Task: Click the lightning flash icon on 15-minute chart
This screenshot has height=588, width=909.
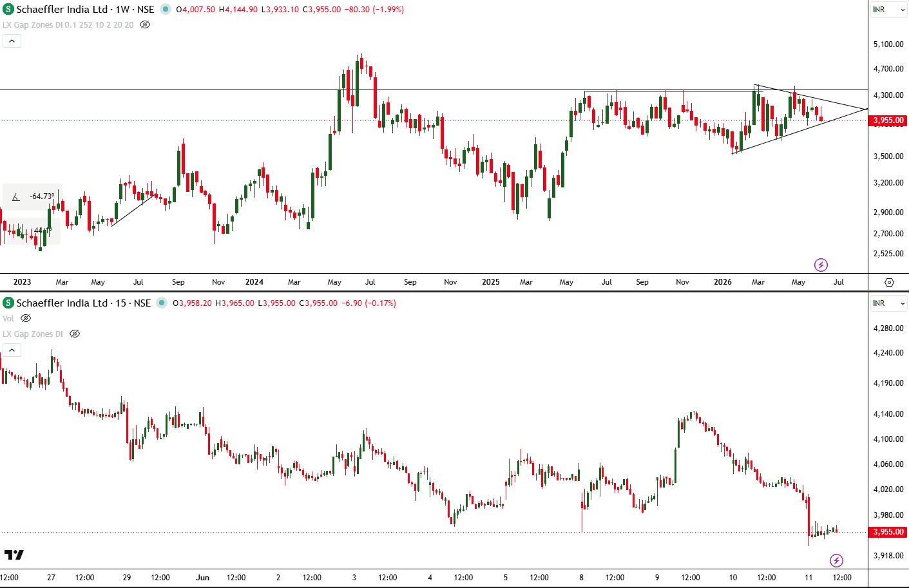Action: (x=836, y=560)
